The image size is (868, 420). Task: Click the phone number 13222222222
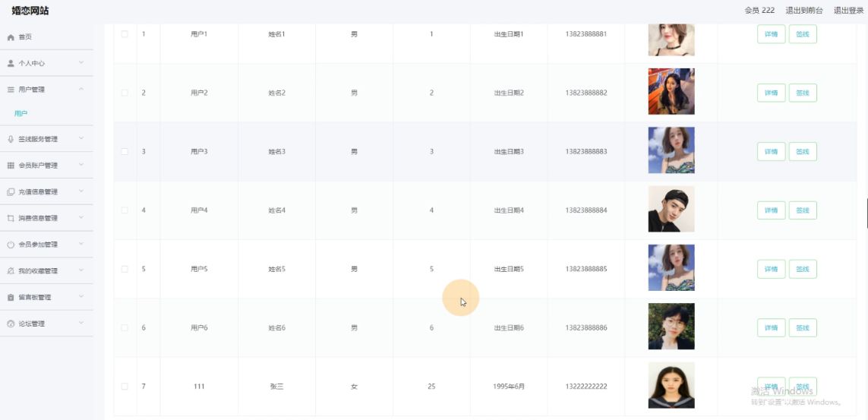click(586, 387)
